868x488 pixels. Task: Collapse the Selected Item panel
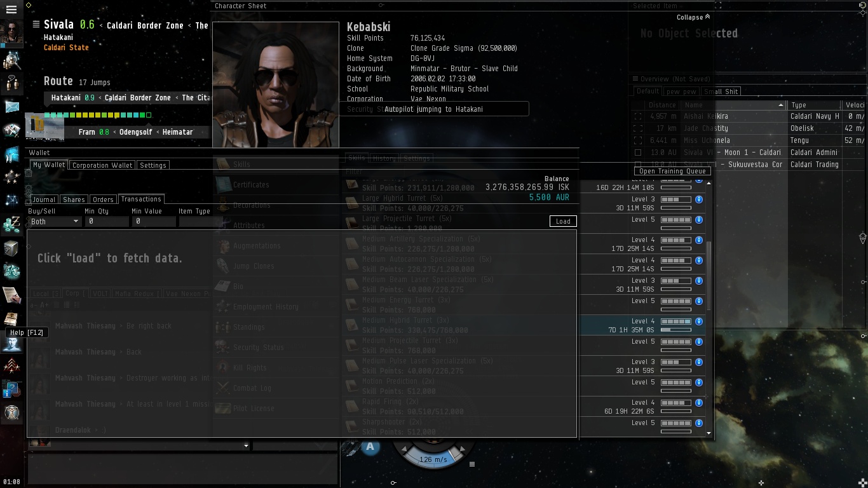point(693,17)
